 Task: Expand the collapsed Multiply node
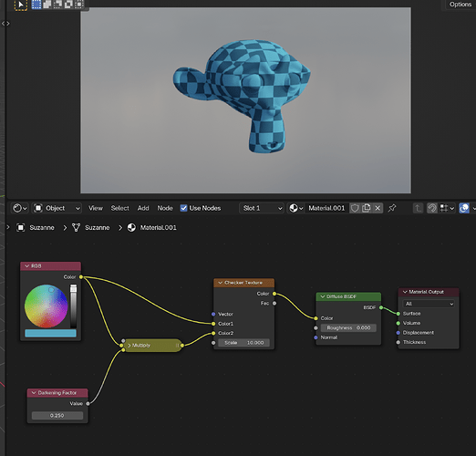(129, 346)
